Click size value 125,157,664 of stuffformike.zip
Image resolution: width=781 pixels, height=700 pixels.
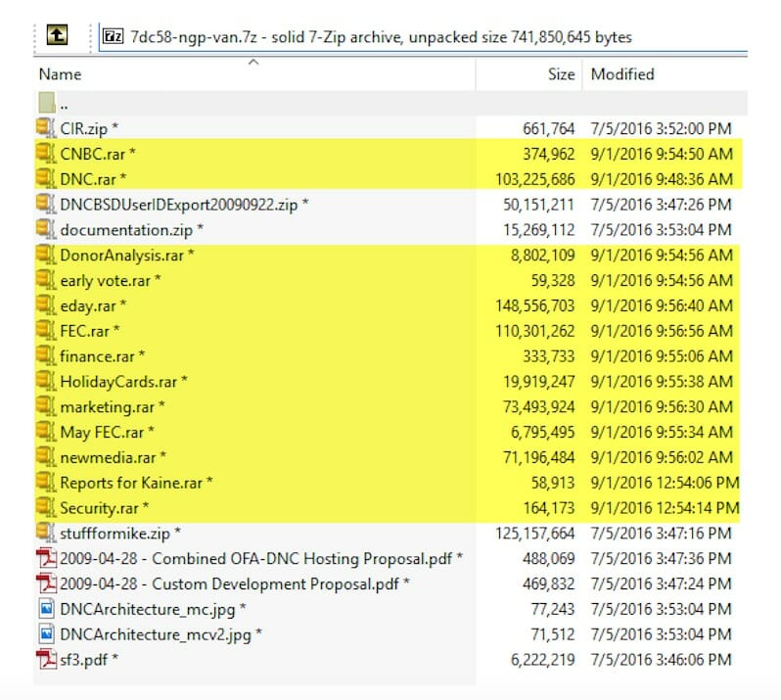tap(535, 535)
